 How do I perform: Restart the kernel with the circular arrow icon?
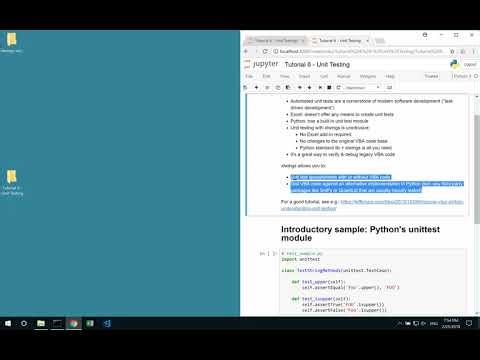tap(338, 87)
